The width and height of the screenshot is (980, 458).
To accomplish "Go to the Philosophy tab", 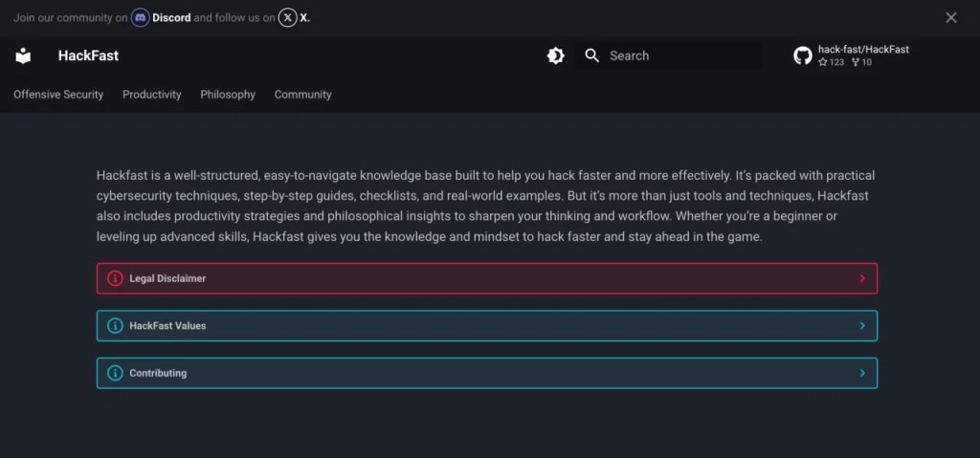I will tap(228, 95).
